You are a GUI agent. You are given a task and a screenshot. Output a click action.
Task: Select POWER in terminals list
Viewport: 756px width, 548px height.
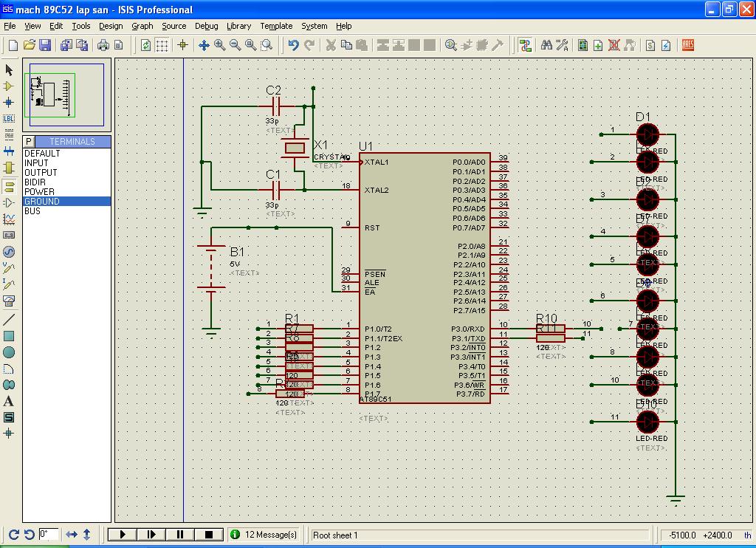coord(39,191)
